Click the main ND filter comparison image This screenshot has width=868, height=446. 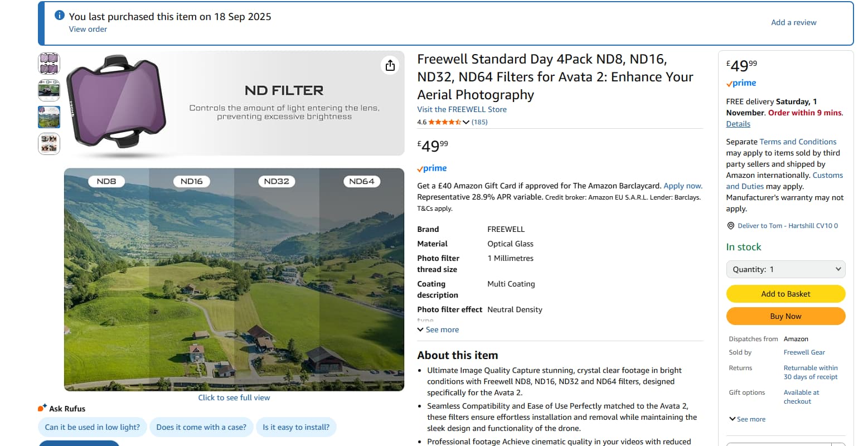[x=234, y=279]
